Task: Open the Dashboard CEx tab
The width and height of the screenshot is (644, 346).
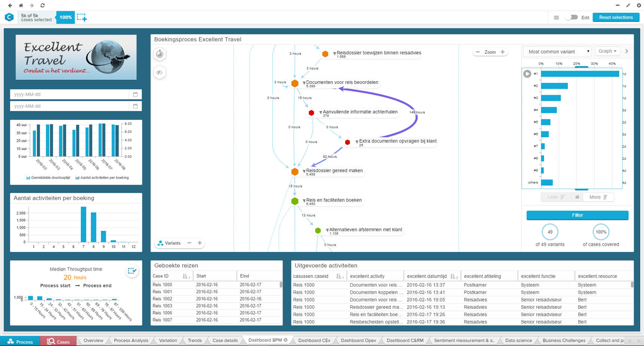Action: (x=314, y=340)
